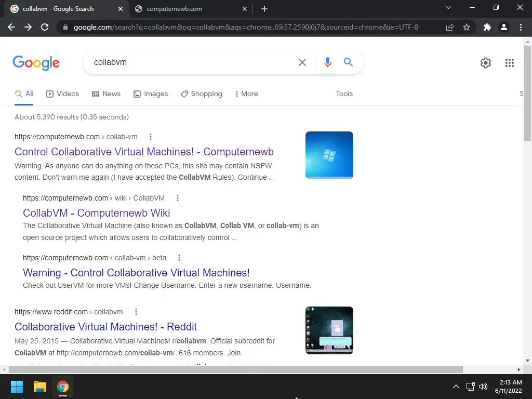The height and width of the screenshot is (399, 532).
Task: Open the search Tools options
Action: tap(344, 94)
